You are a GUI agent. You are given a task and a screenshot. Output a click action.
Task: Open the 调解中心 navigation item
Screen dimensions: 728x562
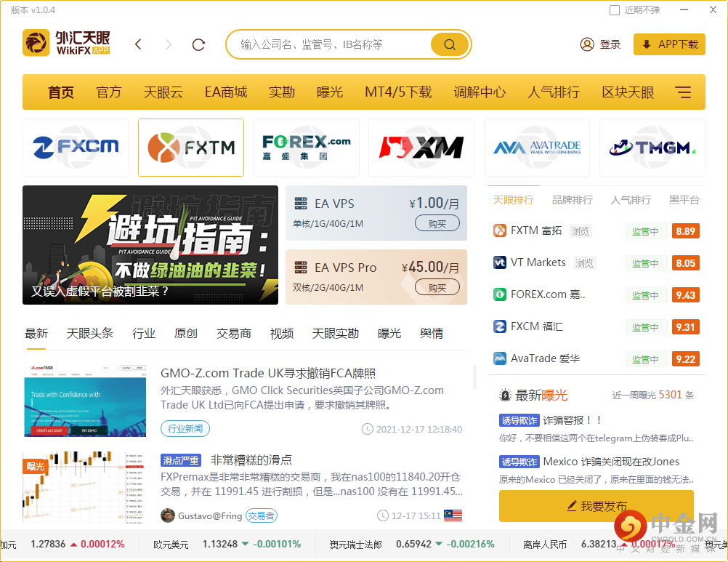(480, 92)
